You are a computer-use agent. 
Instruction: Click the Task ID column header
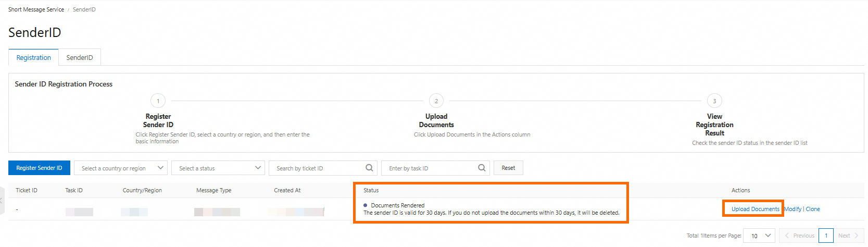[74, 190]
